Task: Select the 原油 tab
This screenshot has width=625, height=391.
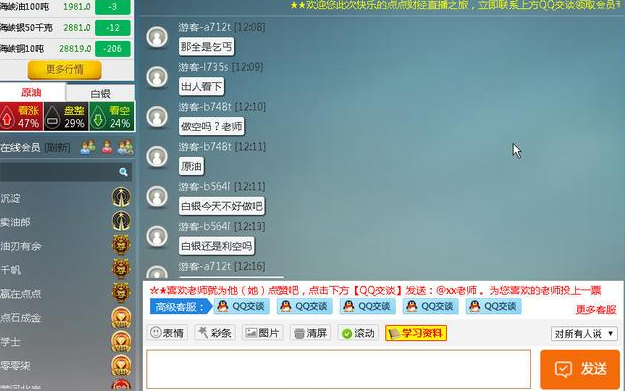Action: pyautogui.click(x=32, y=92)
